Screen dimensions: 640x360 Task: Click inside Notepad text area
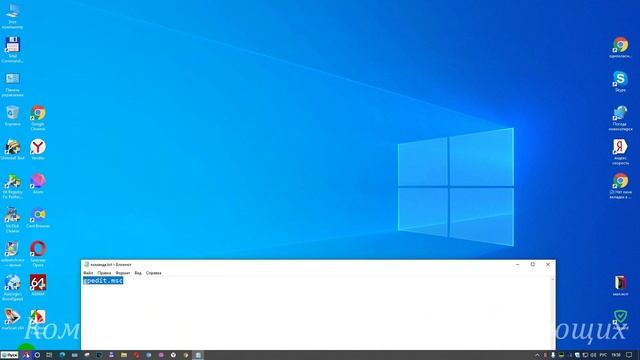point(316,313)
